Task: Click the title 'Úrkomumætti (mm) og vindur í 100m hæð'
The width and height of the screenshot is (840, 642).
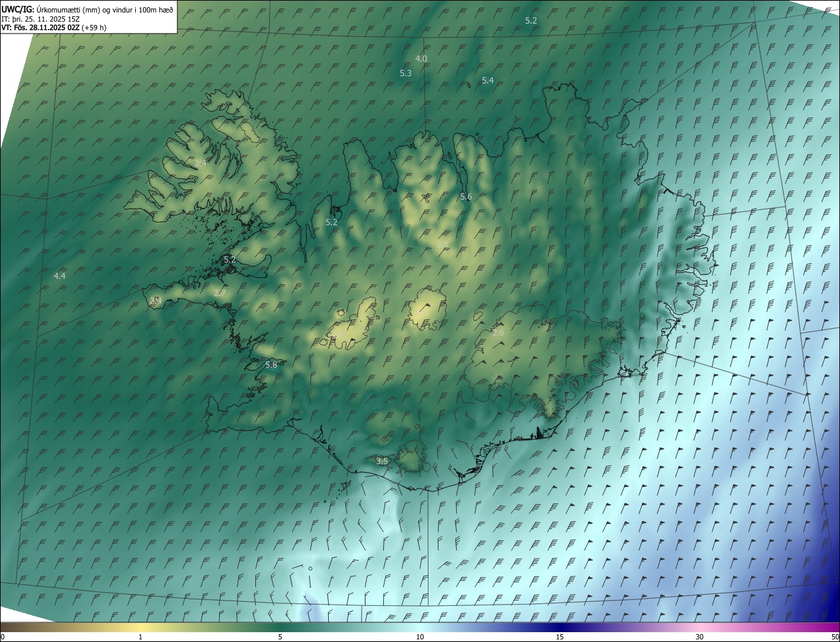Action: [105, 9]
